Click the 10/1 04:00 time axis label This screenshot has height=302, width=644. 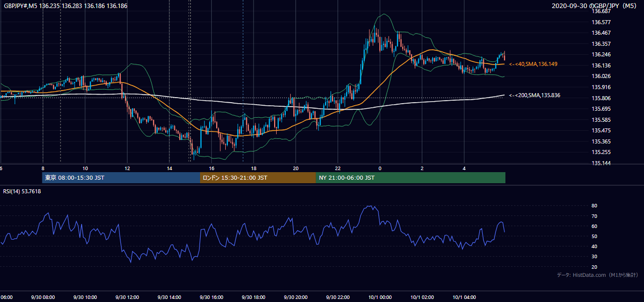coord(464,297)
